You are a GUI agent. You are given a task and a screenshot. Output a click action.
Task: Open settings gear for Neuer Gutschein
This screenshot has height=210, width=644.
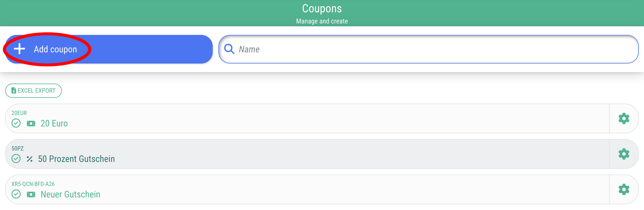click(624, 189)
